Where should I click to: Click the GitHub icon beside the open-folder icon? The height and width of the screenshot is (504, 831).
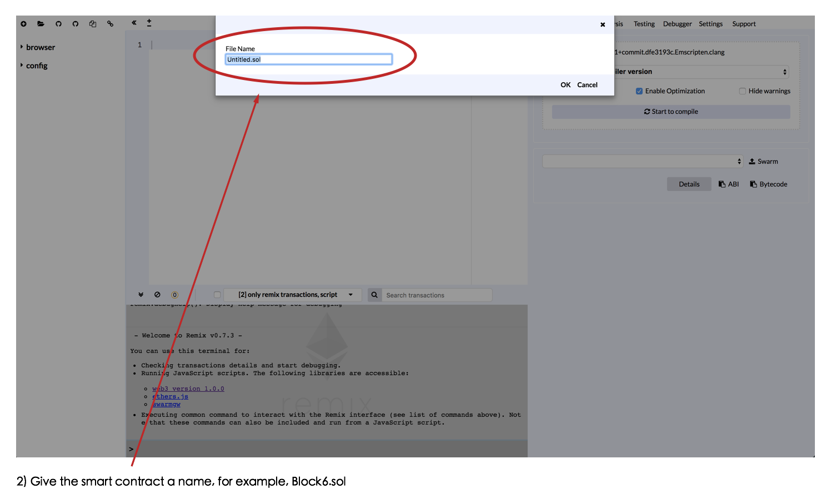58,24
